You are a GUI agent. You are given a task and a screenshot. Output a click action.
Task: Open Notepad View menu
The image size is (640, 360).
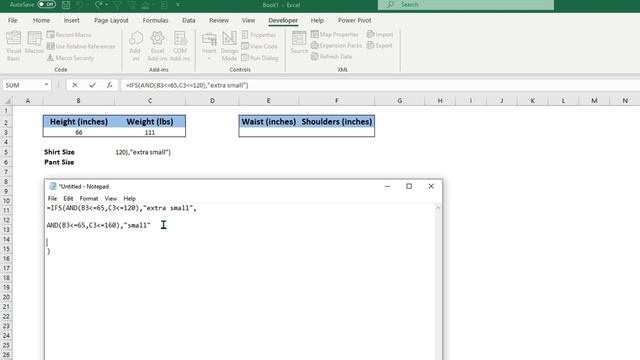tap(111, 198)
